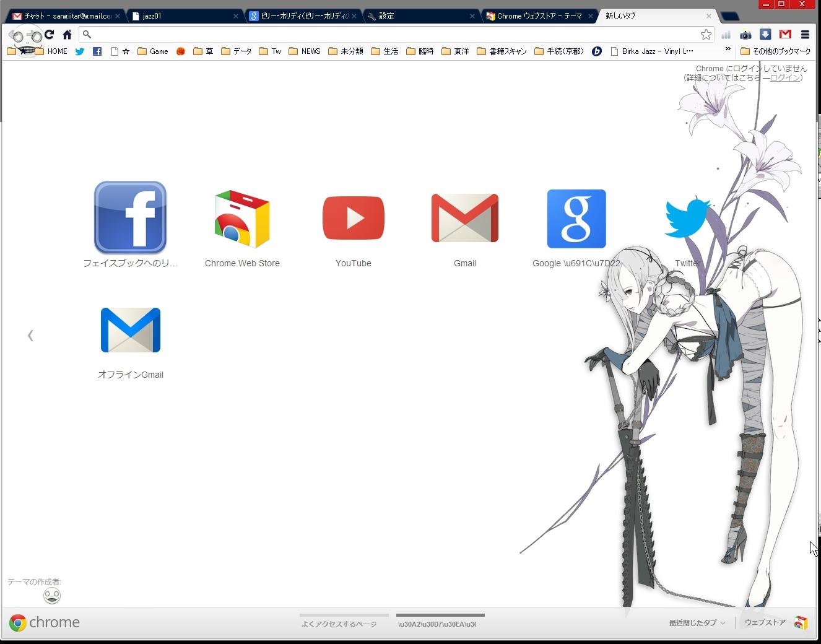Viewport: 821px width, 644px height.
Task: Switch to Chrome ウェブストア テーマ tab
Action: tap(539, 16)
